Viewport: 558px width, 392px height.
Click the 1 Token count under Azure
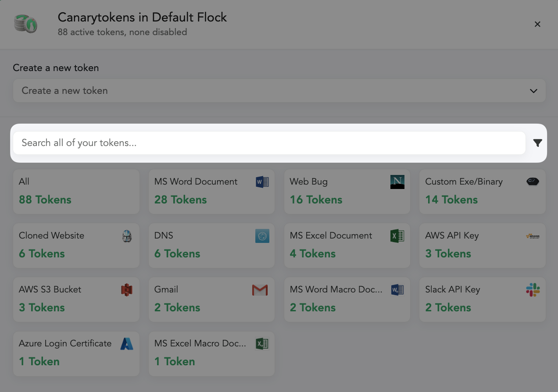pyautogui.click(x=39, y=361)
